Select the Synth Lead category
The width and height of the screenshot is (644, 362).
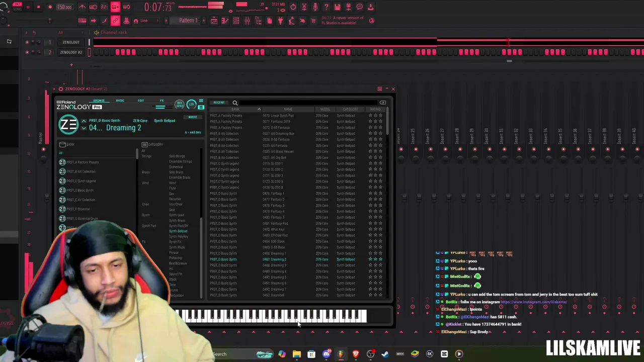[x=177, y=215]
